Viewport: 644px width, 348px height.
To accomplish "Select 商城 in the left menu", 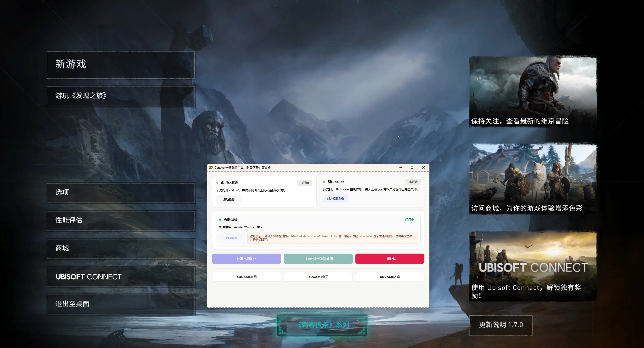I will (121, 248).
